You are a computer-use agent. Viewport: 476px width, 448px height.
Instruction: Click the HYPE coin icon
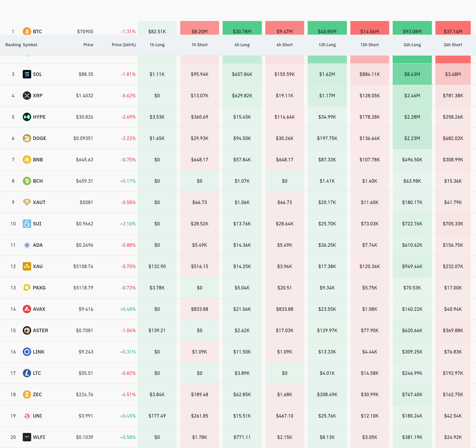[27, 117]
